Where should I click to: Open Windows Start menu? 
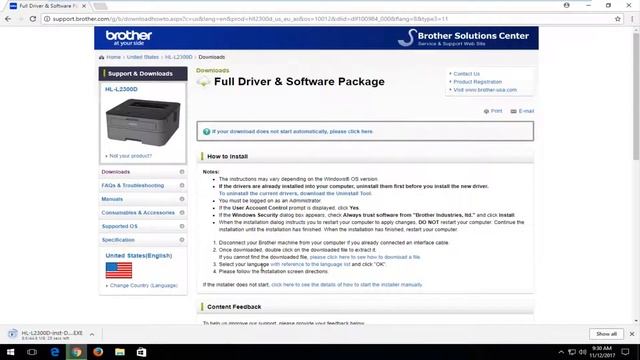coord(10,352)
